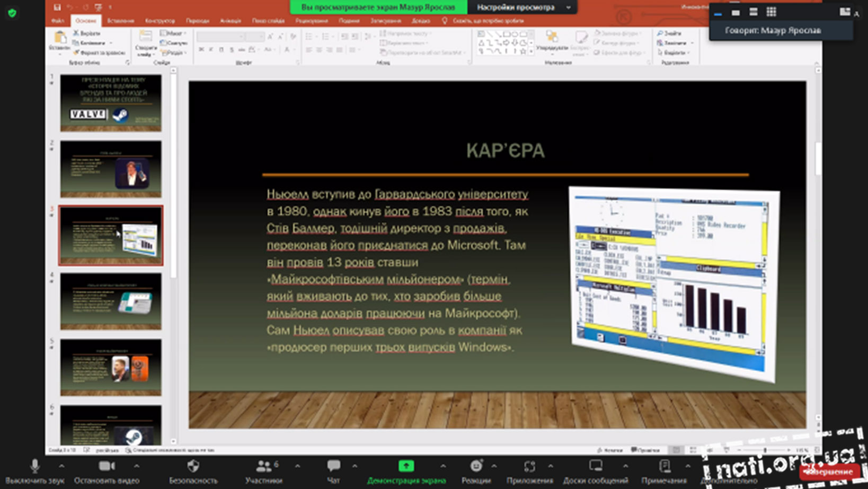The height and width of the screenshot is (489, 868).
Task: Switch to the Конструктор ribbon tab
Action: (x=160, y=21)
